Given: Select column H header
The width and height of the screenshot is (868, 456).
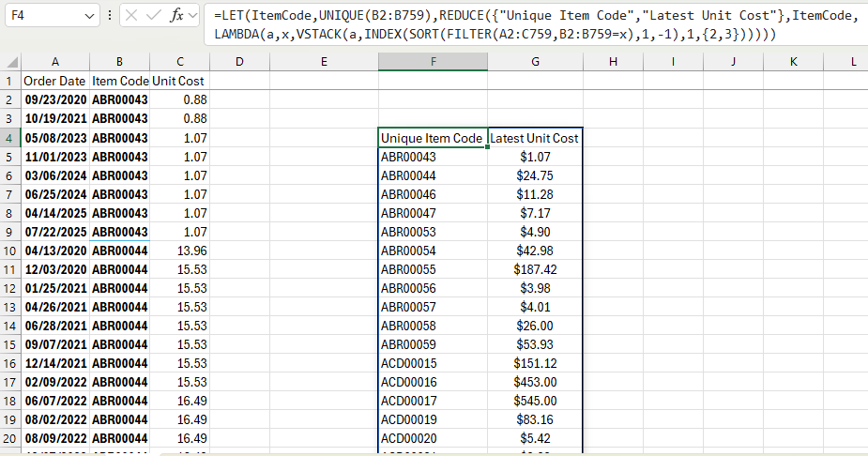Looking at the screenshot, I should click(x=613, y=62).
